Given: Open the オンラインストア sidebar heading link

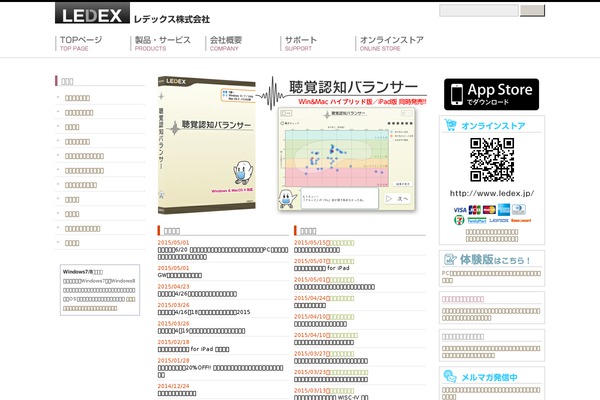Looking at the screenshot, I should click(493, 126).
